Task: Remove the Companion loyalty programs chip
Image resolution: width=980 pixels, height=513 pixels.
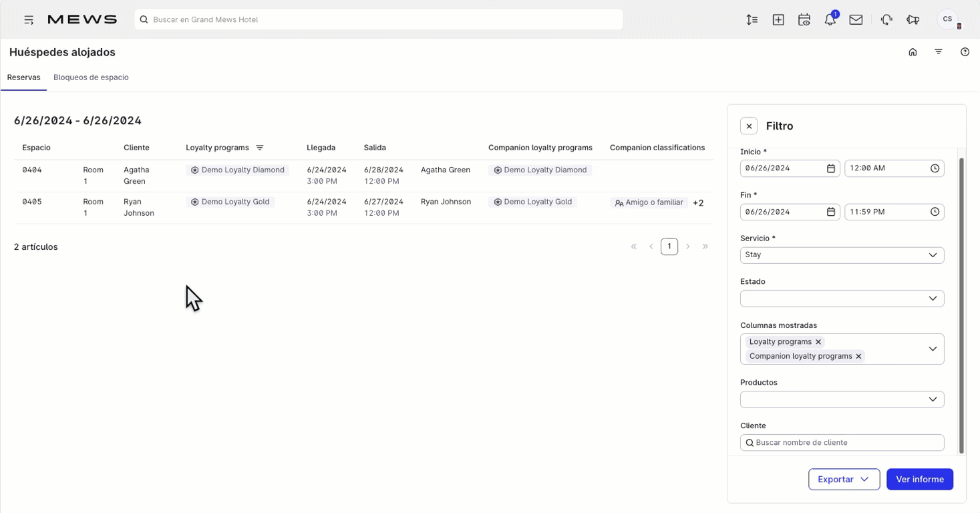Action: click(858, 357)
